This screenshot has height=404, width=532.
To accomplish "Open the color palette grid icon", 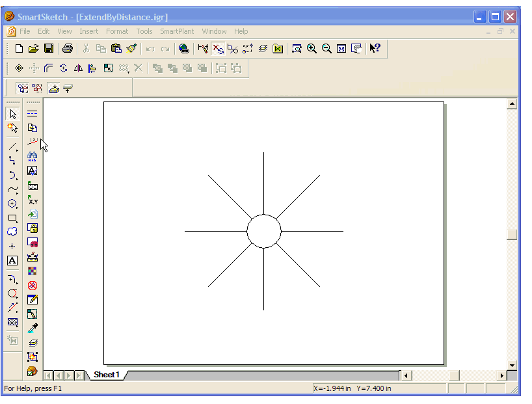I will [x=33, y=271].
